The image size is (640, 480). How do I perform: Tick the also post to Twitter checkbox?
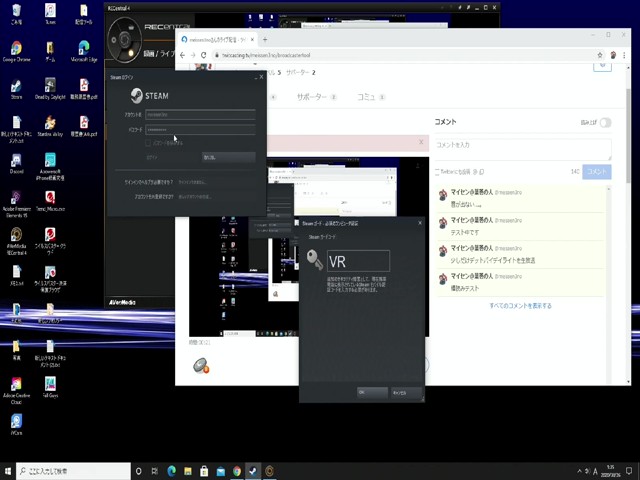(437, 172)
